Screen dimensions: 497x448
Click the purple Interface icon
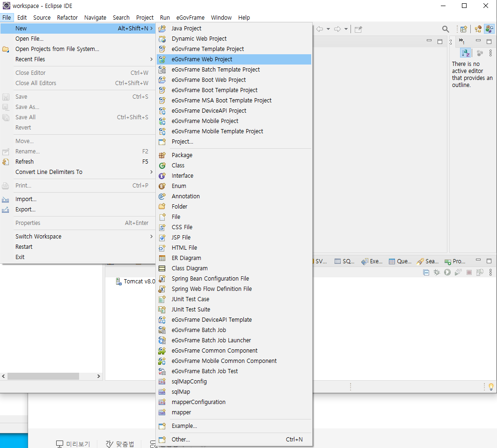tap(162, 176)
